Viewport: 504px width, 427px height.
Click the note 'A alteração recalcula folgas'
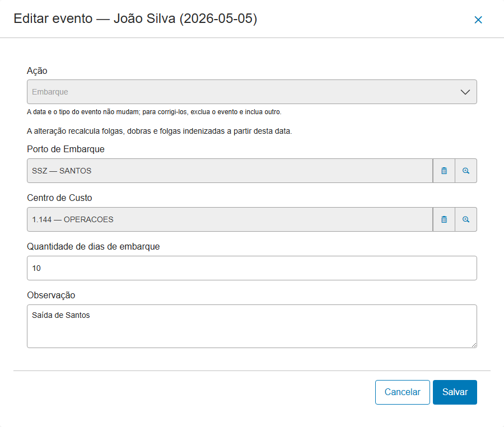pos(160,131)
